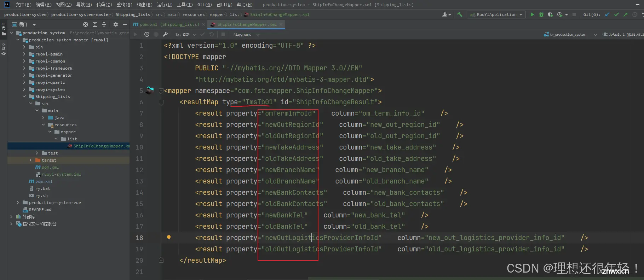644x280 pixels.
Task: Commit changes with the green Git checkmark
Action: click(x=616, y=14)
